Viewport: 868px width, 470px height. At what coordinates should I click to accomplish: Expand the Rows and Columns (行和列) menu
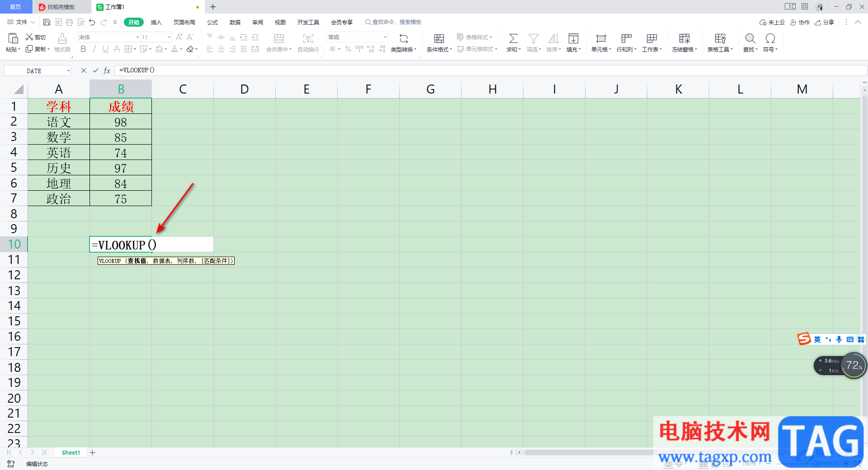point(627,49)
